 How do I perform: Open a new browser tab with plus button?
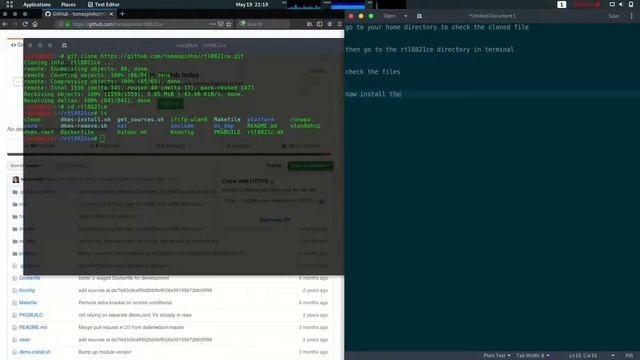point(122,14)
